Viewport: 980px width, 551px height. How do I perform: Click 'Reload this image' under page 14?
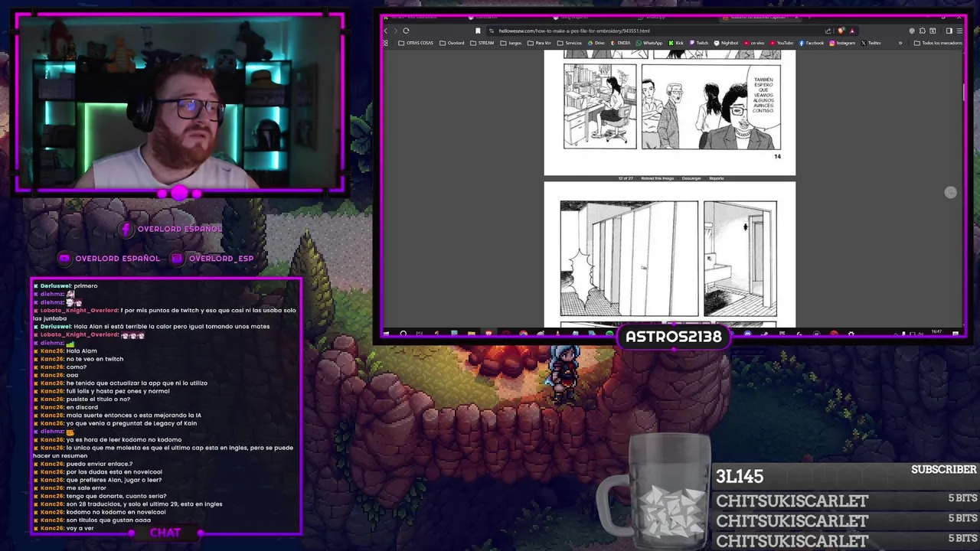tap(657, 178)
